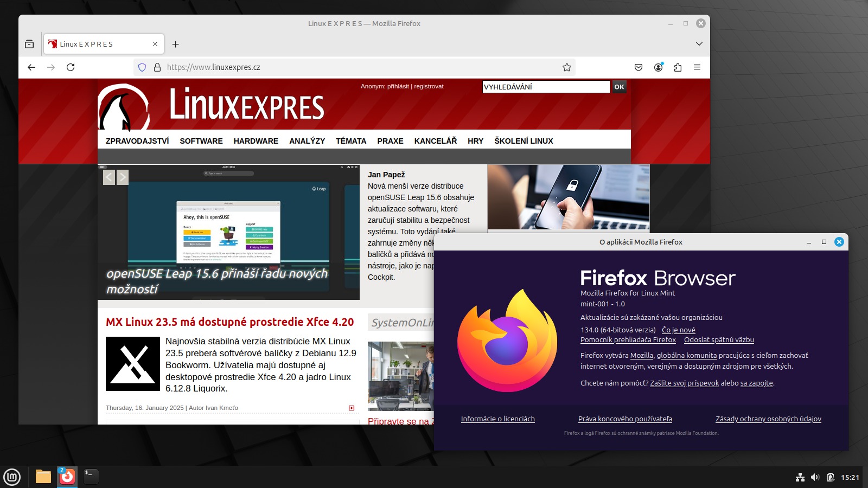Open Informácie o licenciách link
This screenshot has height=488, width=868.
point(498,419)
